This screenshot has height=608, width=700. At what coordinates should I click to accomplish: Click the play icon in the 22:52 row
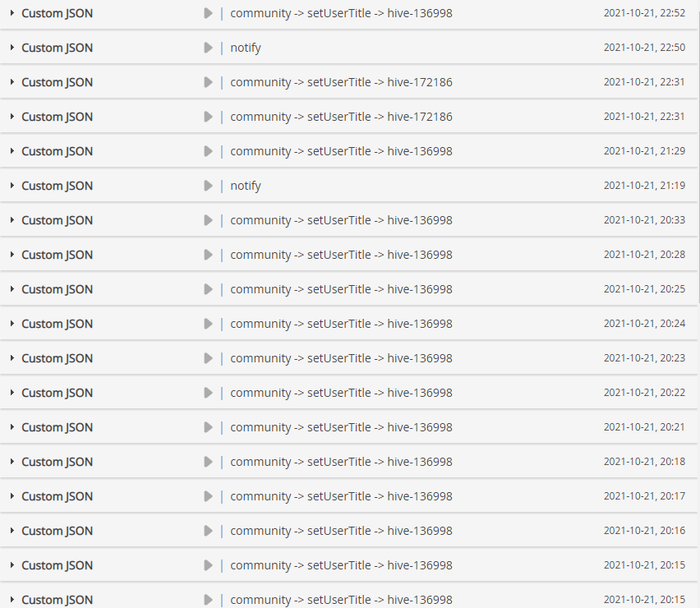[208, 13]
